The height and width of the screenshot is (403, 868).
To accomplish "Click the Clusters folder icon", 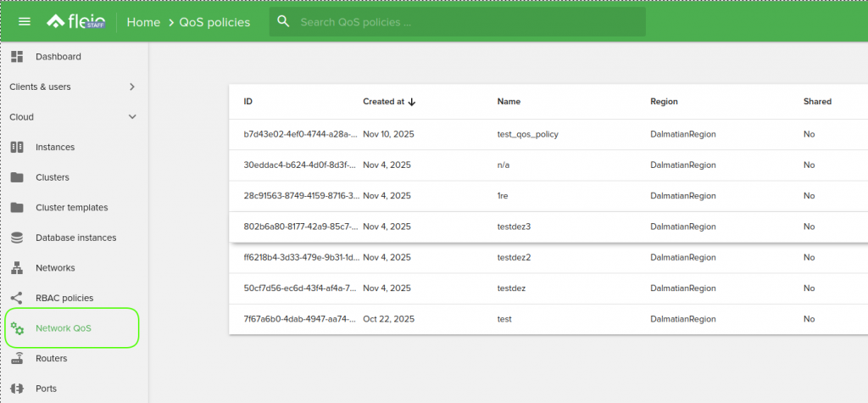I will 17,177.
